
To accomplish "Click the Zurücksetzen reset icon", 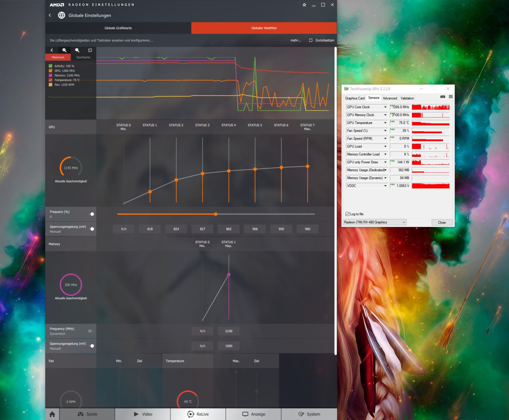I will click(x=311, y=40).
